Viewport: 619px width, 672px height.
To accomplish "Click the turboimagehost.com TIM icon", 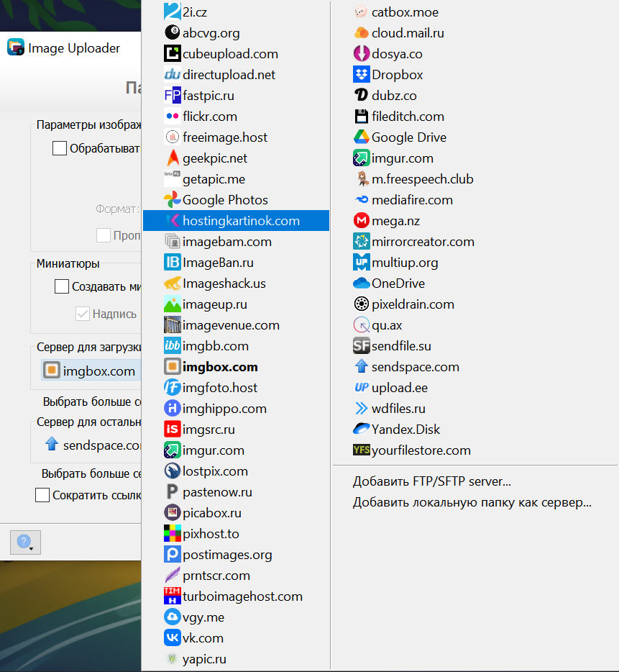I will tap(173, 596).
